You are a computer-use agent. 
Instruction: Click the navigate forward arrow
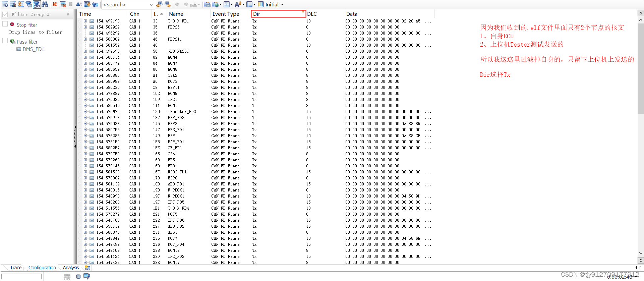(x=186, y=4)
